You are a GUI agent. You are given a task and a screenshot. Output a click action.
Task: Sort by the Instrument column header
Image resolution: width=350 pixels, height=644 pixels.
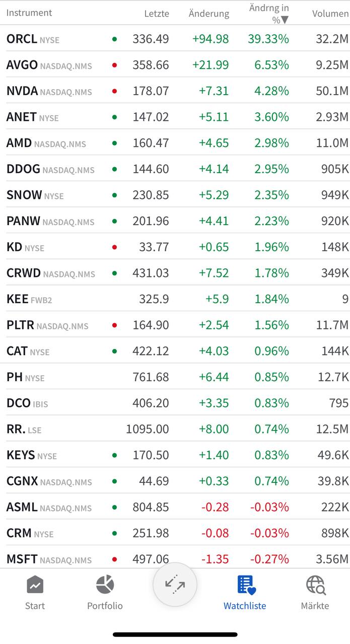[x=29, y=13]
